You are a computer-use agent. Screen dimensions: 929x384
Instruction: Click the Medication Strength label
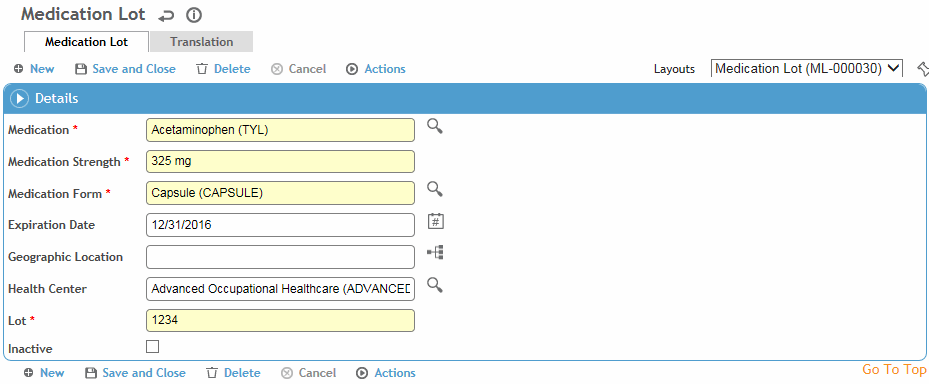point(65,162)
